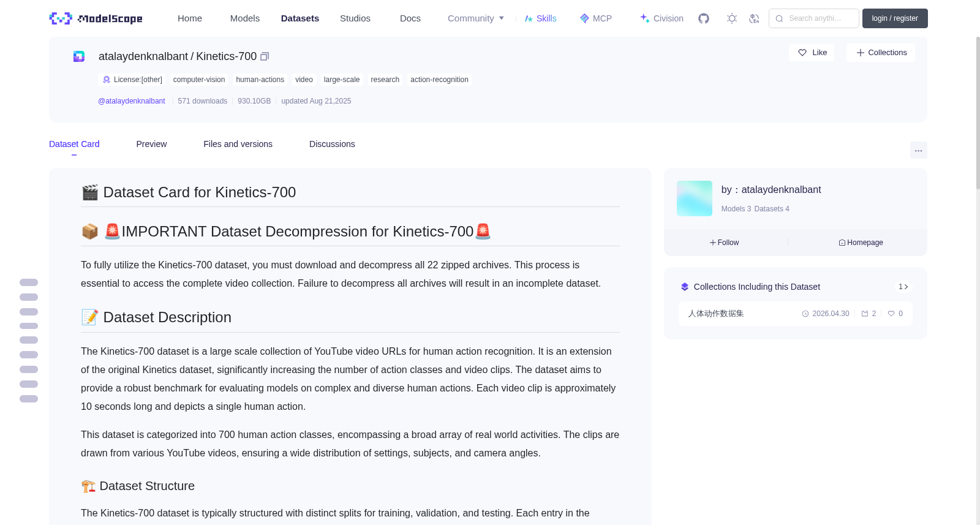The image size is (980, 525).
Task: Click the 2026.04.30 collection date
Action: click(x=831, y=314)
